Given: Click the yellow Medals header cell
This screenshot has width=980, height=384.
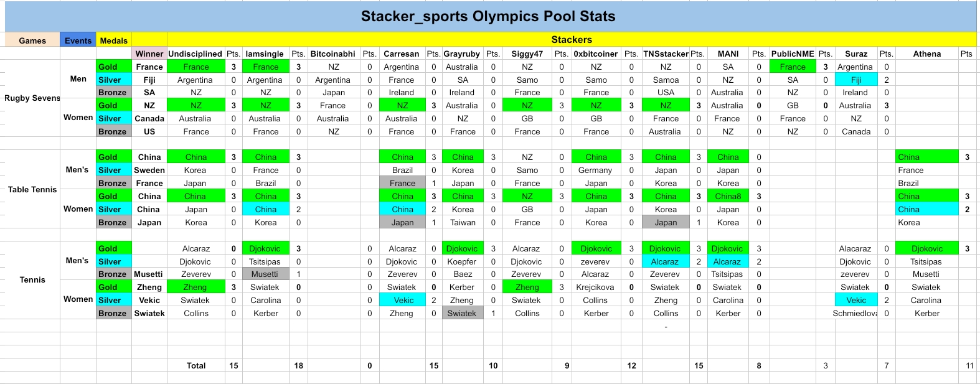Looking at the screenshot, I should click(113, 40).
